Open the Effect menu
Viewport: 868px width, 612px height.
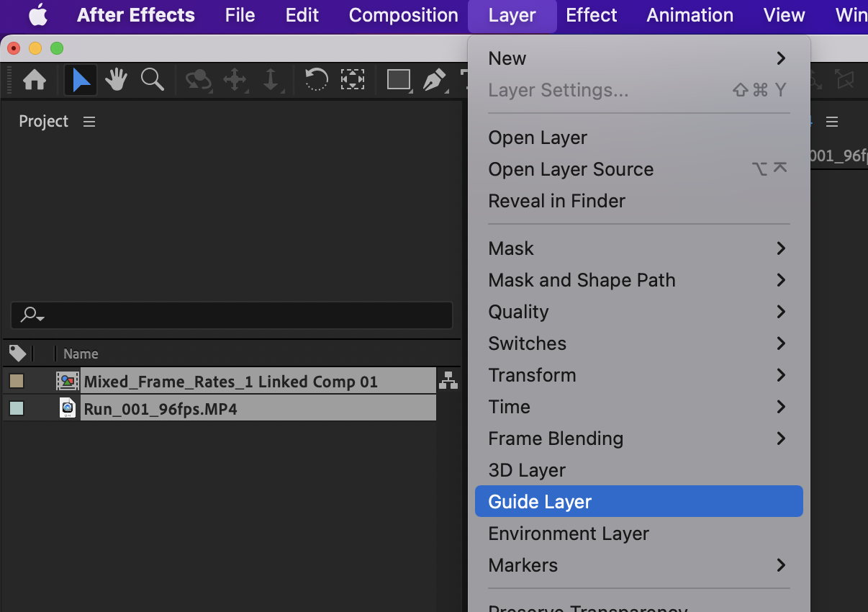pos(591,14)
